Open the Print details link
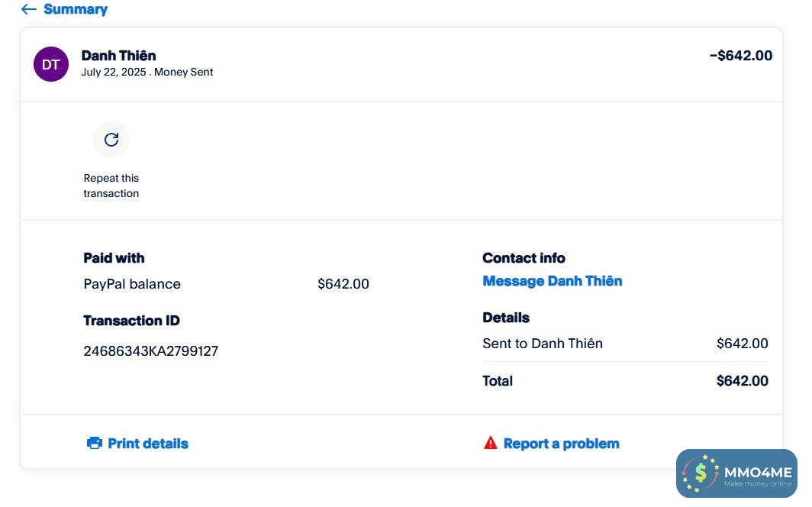This screenshot has width=812, height=507. click(x=147, y=444)
